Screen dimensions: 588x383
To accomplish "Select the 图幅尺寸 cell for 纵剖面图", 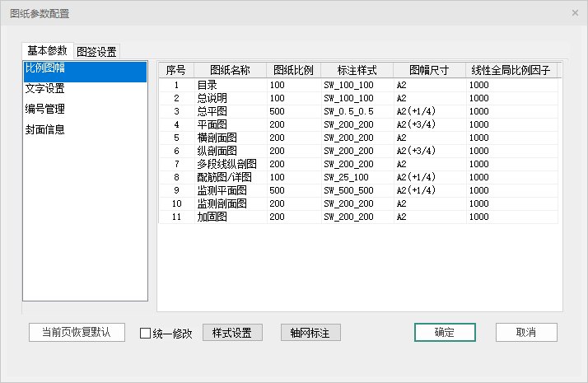I will tap(429, 151).
